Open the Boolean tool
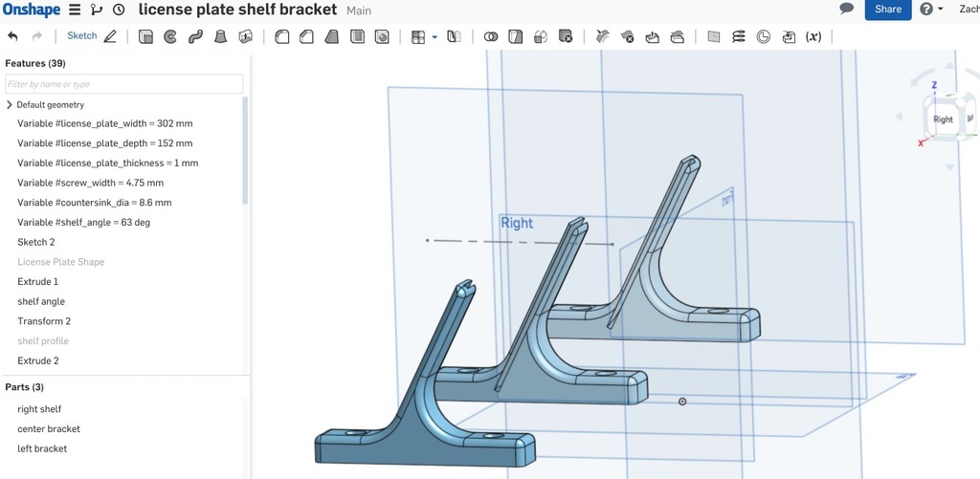This screenshot has height=479, width=980. click(x=491, y=37)
